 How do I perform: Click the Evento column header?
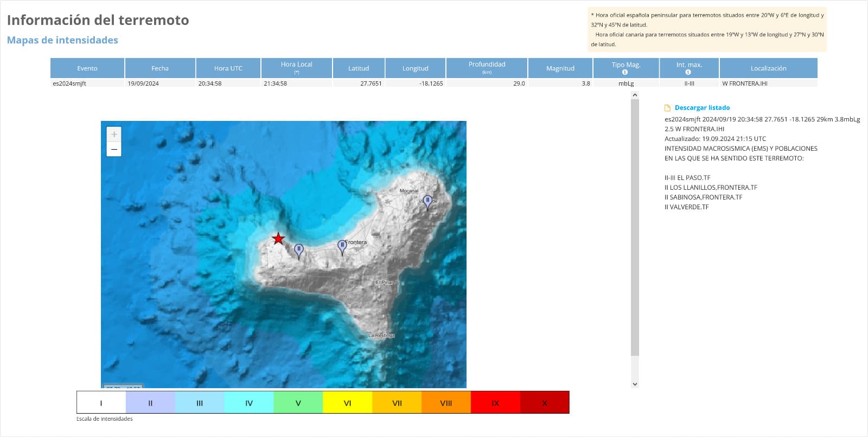point(87,68)
